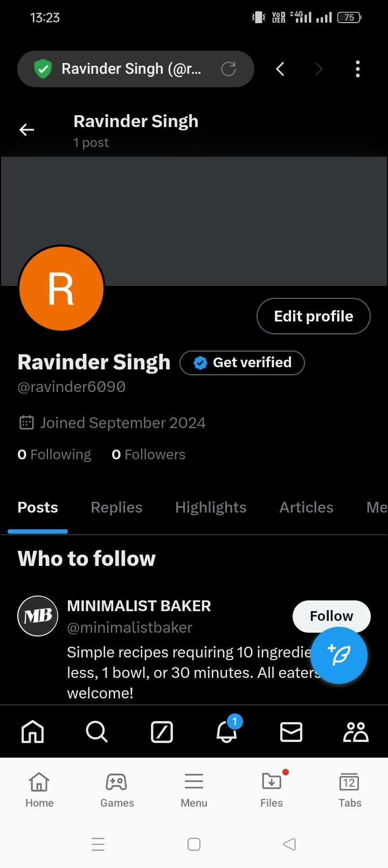
Task: Open notifications bell with badge
Action: [x=227, y=732]
